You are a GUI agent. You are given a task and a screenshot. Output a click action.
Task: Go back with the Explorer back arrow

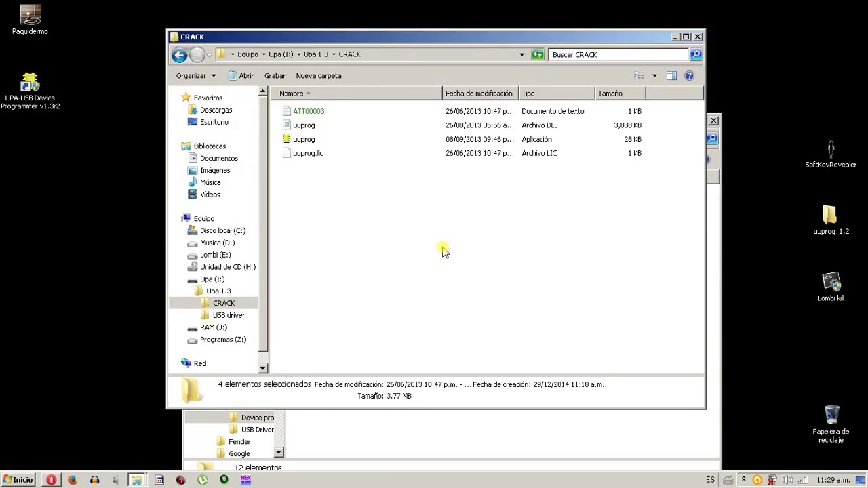[x=179, y=55]
